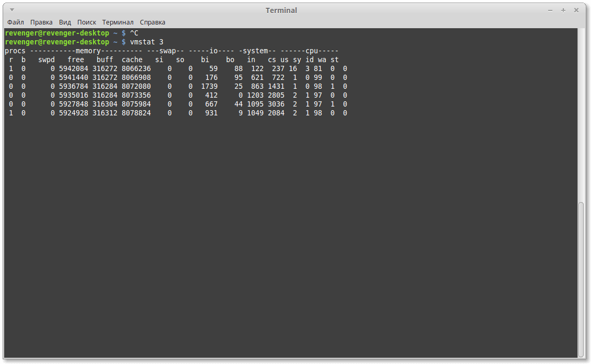Open the Файл menu
The height and width of the screenshot is (364, 591).
coord(16,22)
